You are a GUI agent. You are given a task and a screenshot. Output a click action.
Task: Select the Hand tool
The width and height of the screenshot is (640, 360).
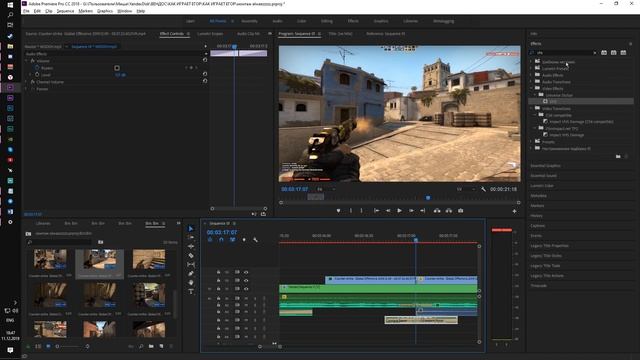[x=191, y=282]
